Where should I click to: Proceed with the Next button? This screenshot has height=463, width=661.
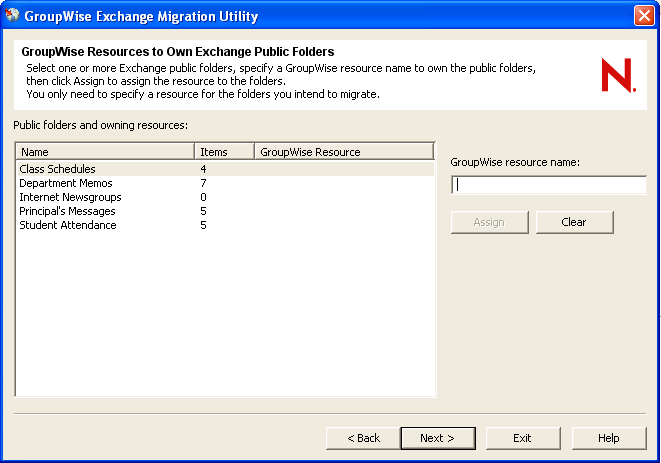(x=438, y=438)
